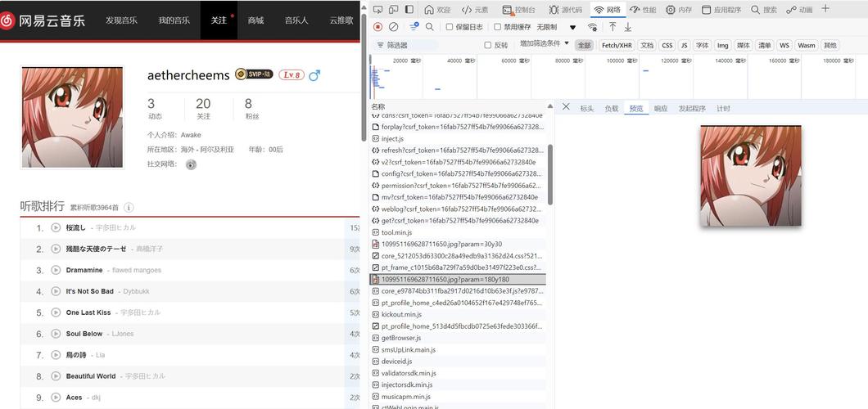
Task: Open the 动画 animations tab
Action: coord(799,10)
